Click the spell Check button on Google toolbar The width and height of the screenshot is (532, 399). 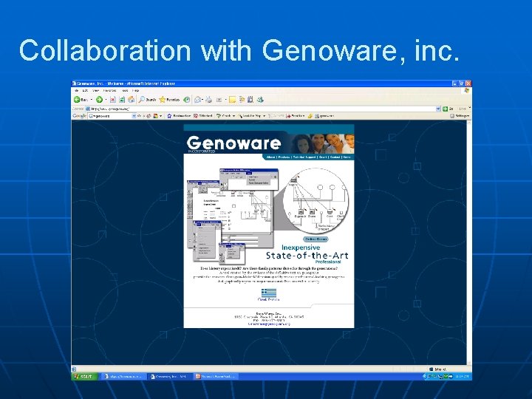(225, 116)
